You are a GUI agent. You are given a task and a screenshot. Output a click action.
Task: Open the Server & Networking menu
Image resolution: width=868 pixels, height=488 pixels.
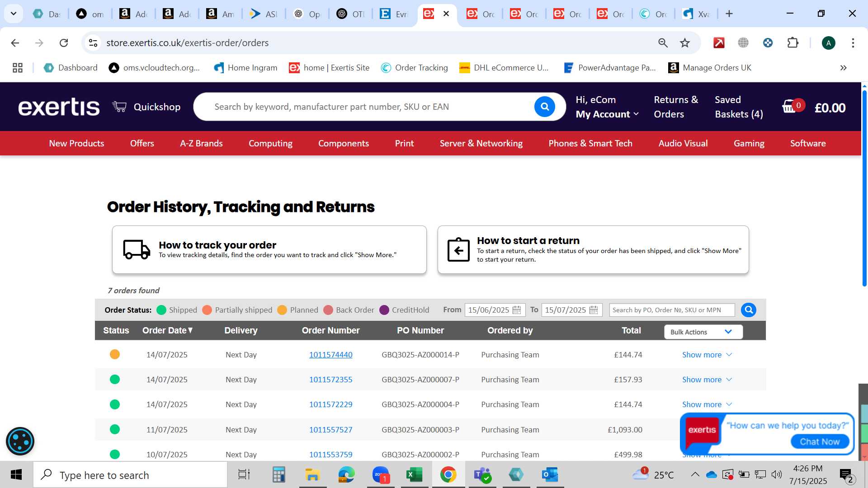pyautogui.click(x=481, y=143)
